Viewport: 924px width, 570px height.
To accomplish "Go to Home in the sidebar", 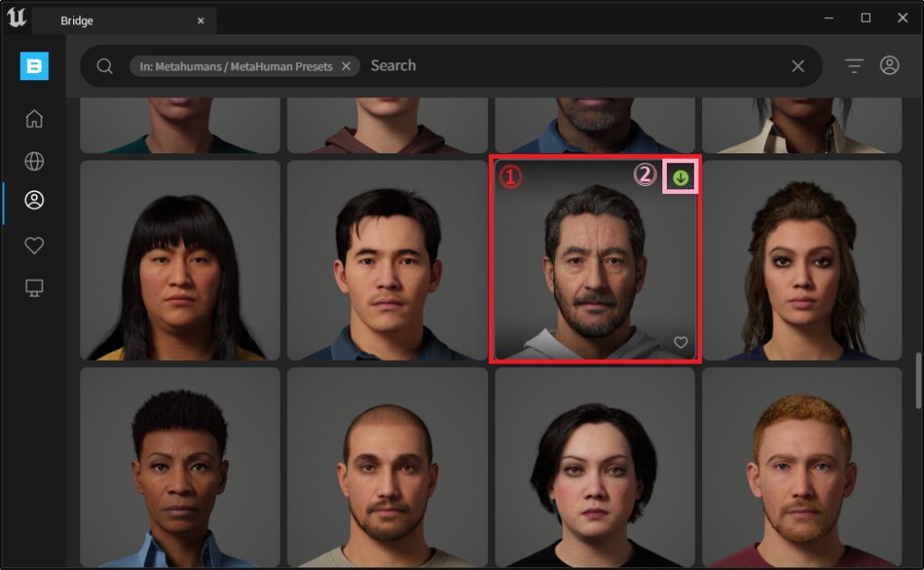I will [x=34, y=118].
